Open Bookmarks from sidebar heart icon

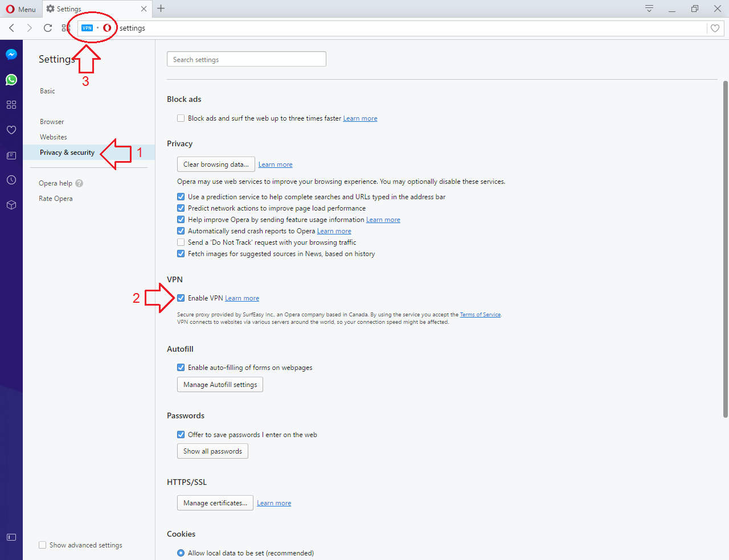(11, 130)
